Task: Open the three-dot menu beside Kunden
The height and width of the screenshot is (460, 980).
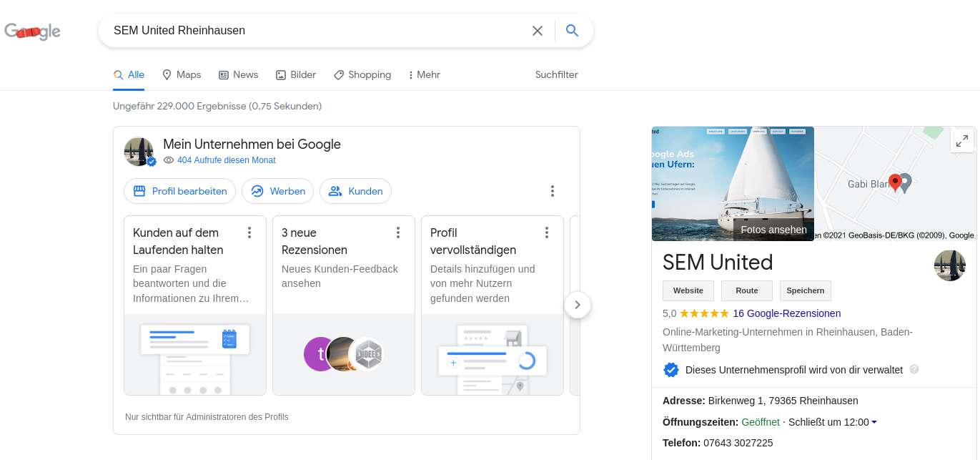Action: (x=553, y=191)
